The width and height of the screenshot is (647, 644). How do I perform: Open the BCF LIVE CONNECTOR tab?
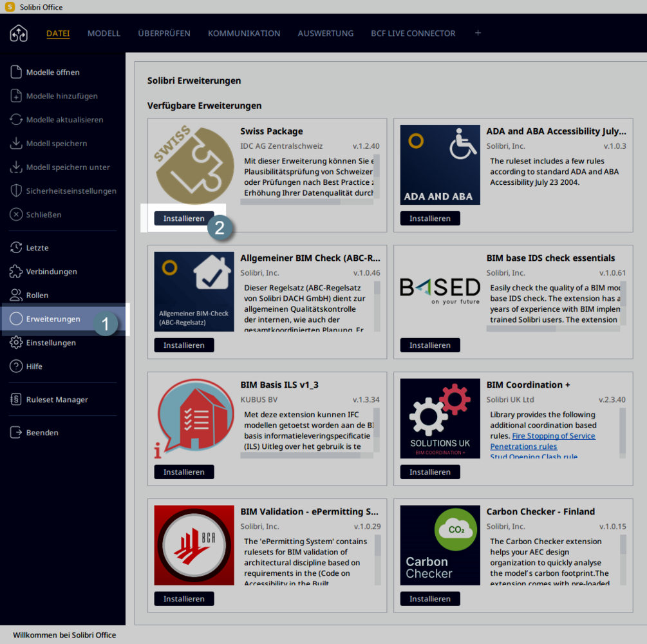[413, 33]
